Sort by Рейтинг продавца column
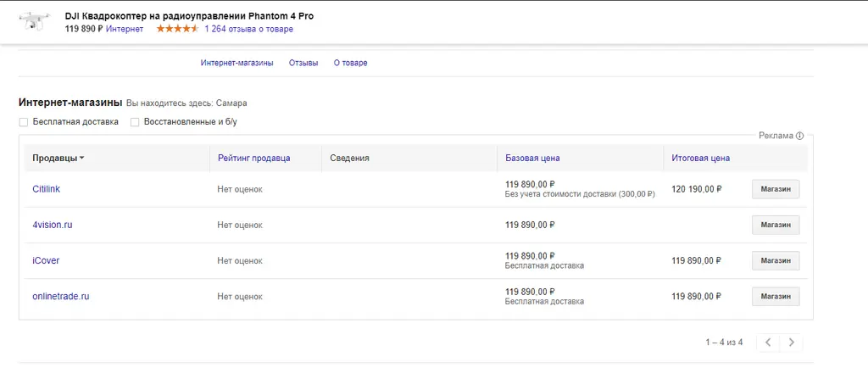Image resolution: width=868 pixels, height=379 pixels. click(253, 159)
